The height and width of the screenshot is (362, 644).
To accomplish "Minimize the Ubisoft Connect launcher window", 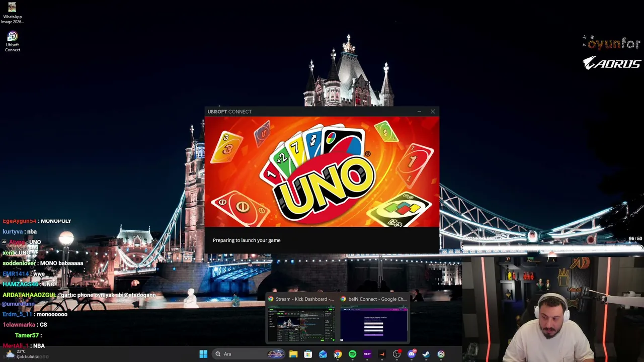I will pos(419,112).
